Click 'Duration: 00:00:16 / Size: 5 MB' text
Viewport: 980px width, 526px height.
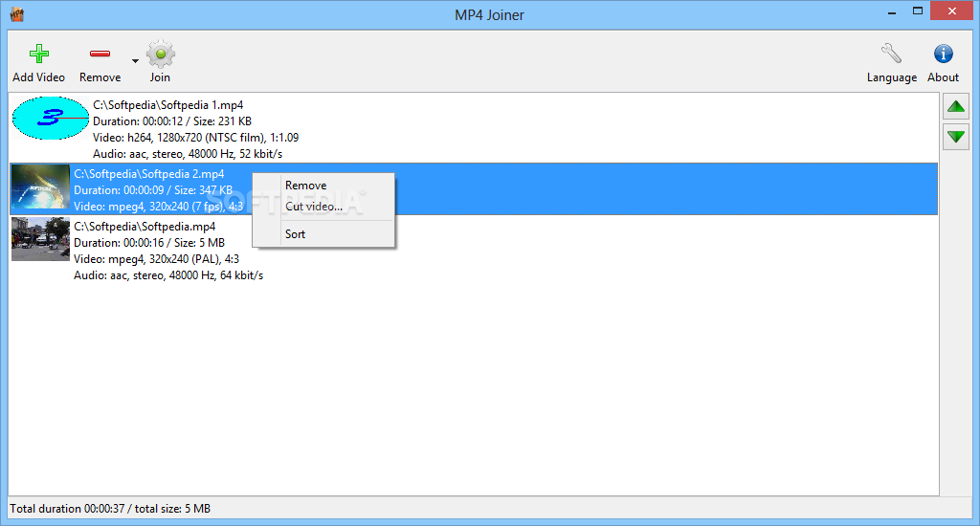[149, 242]
